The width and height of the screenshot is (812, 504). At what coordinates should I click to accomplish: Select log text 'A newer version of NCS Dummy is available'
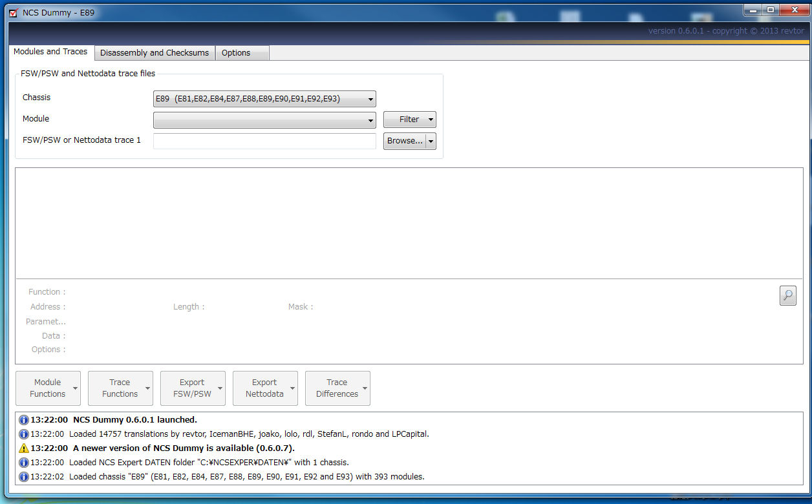pos(184,448)
